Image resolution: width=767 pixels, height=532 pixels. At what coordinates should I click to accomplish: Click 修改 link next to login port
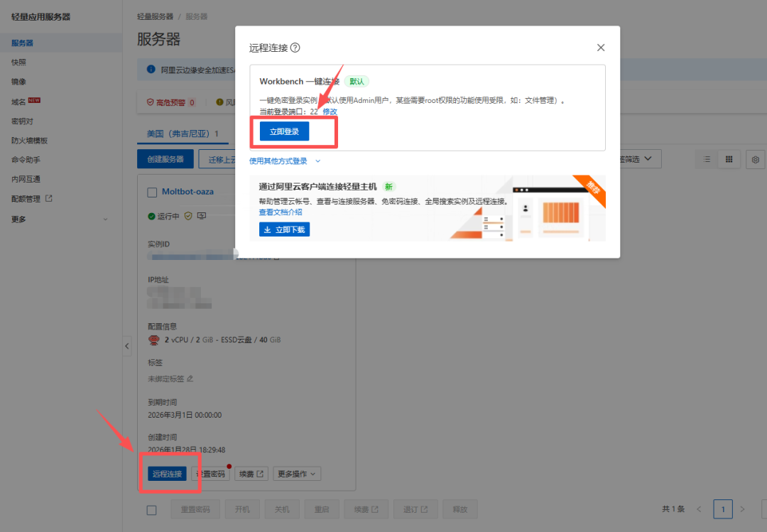(x=330, y=112)
